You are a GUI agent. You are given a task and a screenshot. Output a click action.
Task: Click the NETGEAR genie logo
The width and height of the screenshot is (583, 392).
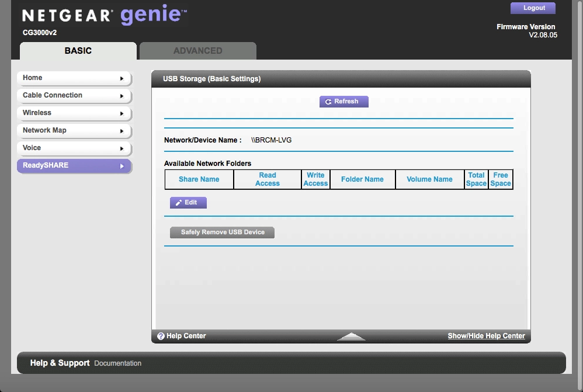[105, 16]
